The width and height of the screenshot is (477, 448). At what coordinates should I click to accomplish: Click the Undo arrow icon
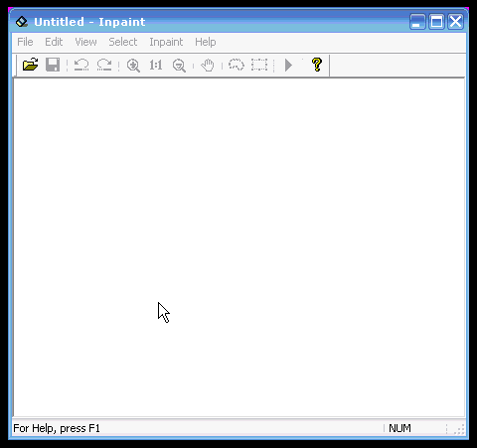click(81, 65)
